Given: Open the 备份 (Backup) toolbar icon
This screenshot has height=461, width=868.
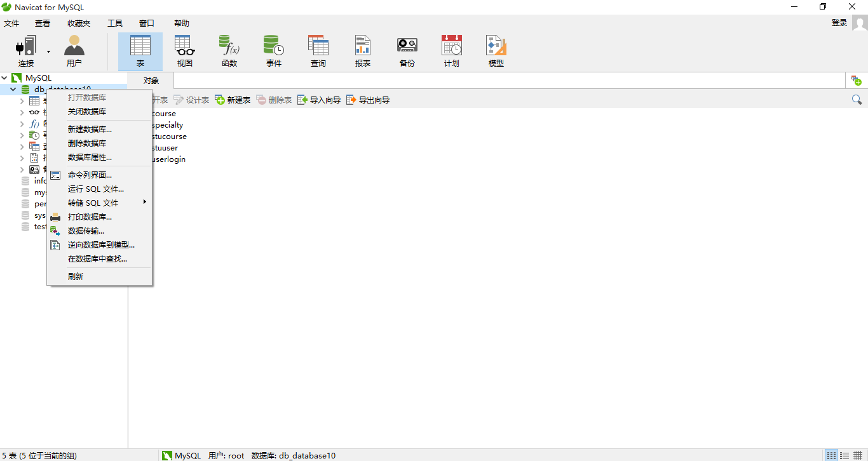Looking at the screenshot, I should (x=407, y=51).
